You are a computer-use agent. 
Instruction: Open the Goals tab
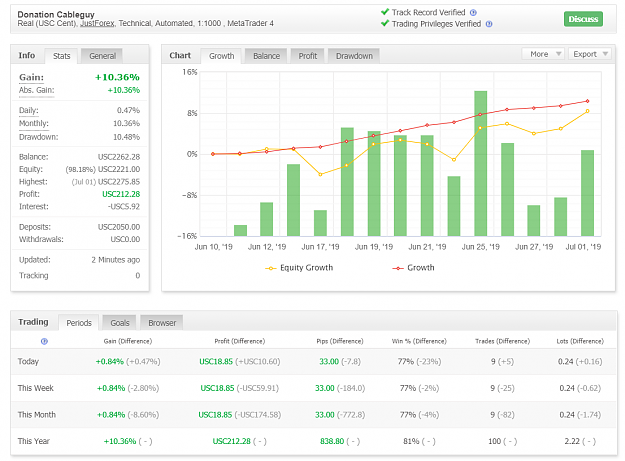(120, 323)
